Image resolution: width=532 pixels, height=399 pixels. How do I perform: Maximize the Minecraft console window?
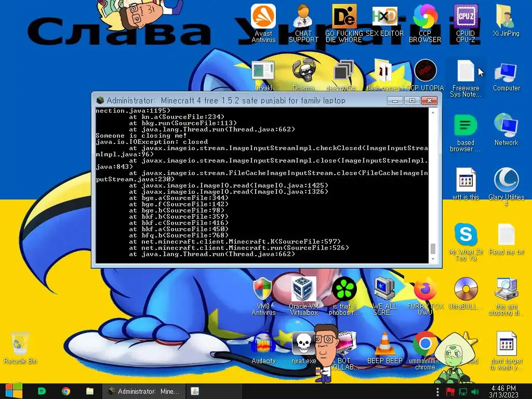[x=412, y=101]
